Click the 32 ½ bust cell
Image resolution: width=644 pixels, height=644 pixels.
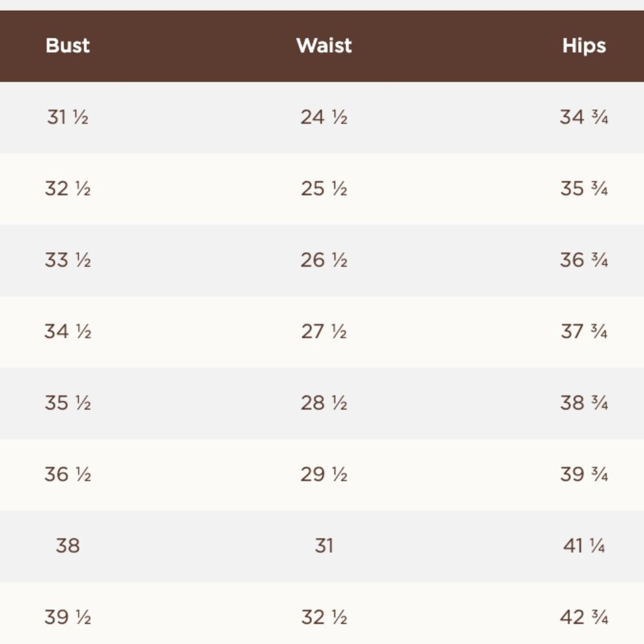click(68, 189)
